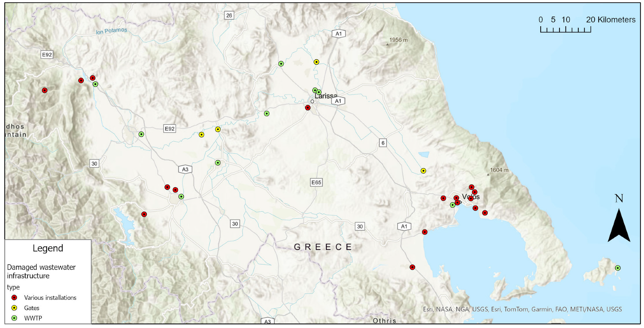Click the route 6 road shield

[x=383, y=143]
